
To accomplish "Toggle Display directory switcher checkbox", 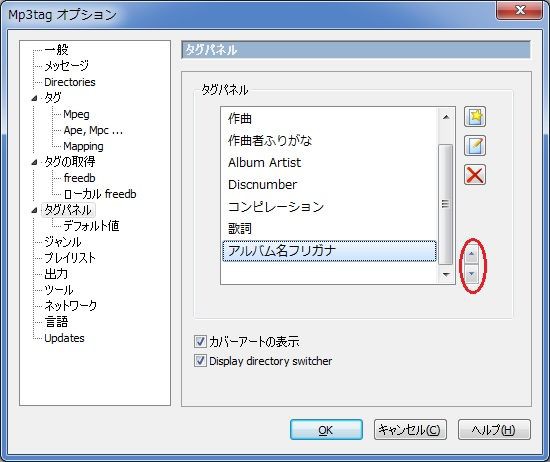I will pos(200,361).
